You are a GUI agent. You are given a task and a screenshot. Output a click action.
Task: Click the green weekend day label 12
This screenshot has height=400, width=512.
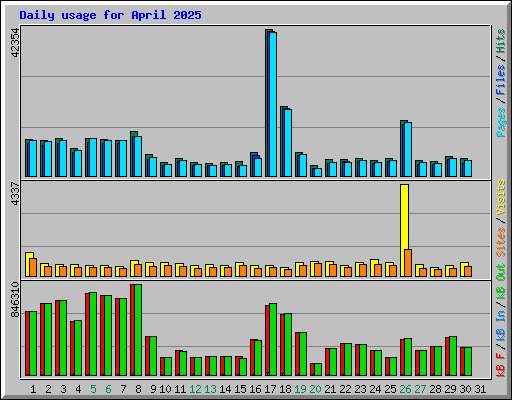click(x=195, y=389)
